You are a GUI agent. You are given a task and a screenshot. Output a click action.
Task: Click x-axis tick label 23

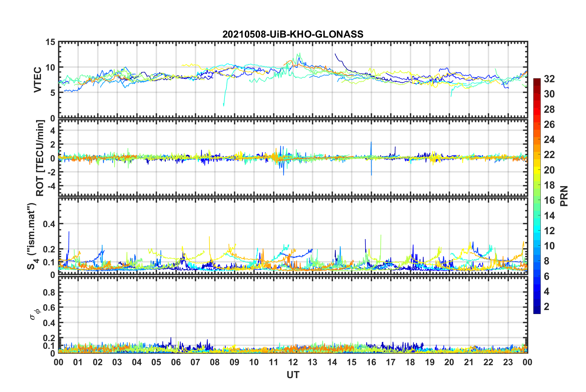point(508,362)
